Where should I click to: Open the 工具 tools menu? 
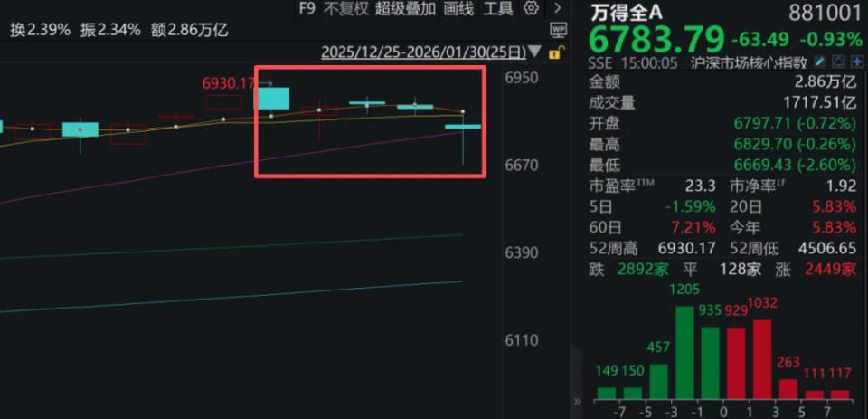click(x=498, y=8)
